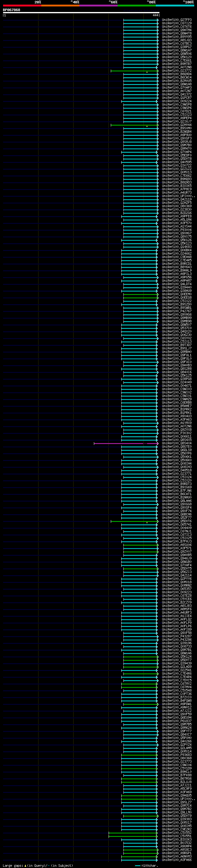
Task: Select hit label UniRef100_Q9ZVO7
Action: pos(176,551)
